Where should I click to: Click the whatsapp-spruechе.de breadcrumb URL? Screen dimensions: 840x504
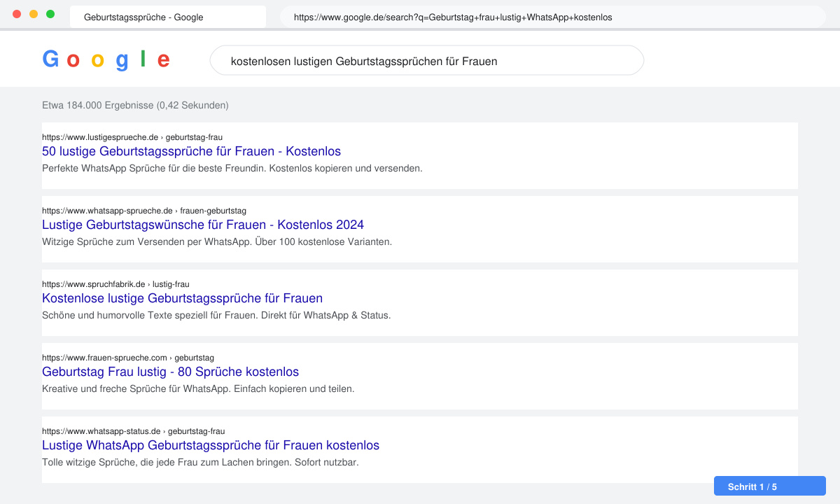(144, 211)
